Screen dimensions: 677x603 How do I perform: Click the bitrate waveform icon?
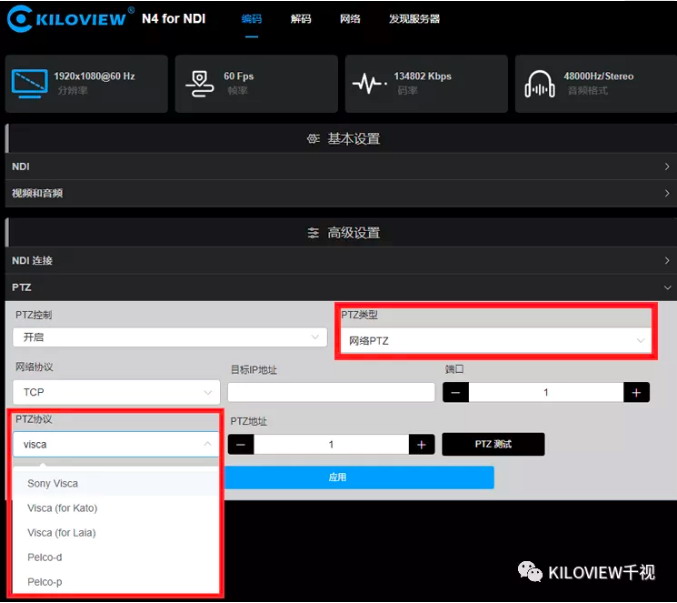[369, 84]
